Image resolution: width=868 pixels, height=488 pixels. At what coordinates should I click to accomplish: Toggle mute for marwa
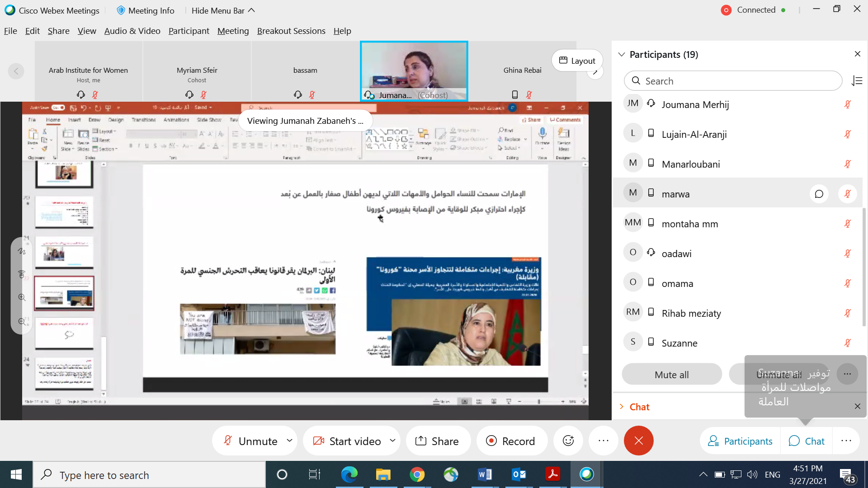[848, 194]
